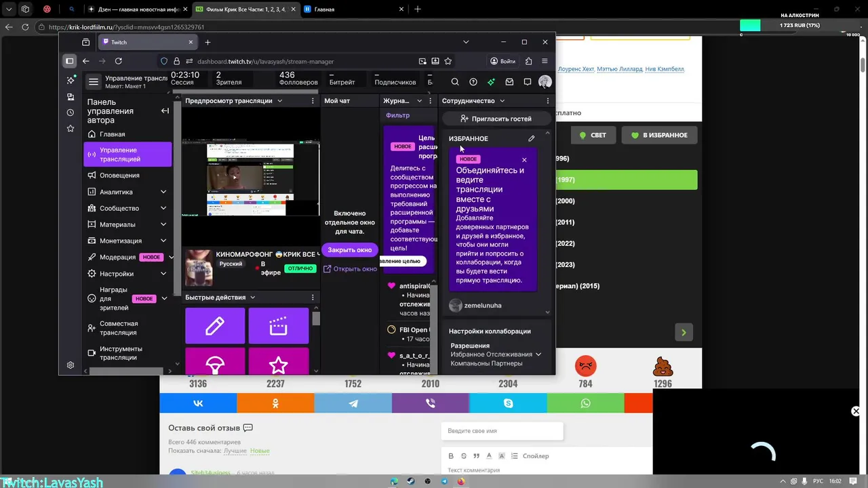Click the Фильтр link in activity feed
This screenshot has height=488, width=868.
(397, 115)
